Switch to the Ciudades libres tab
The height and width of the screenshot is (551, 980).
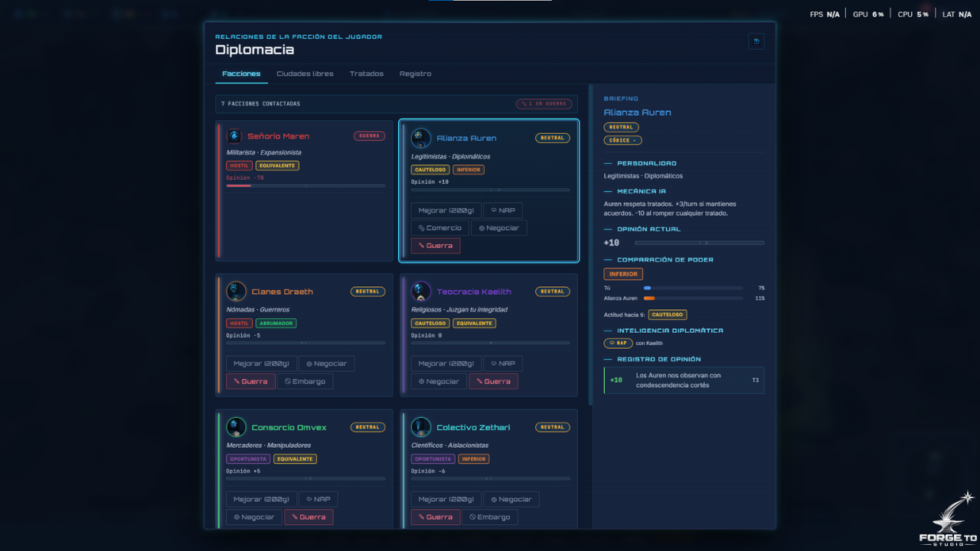pos(305,73)
